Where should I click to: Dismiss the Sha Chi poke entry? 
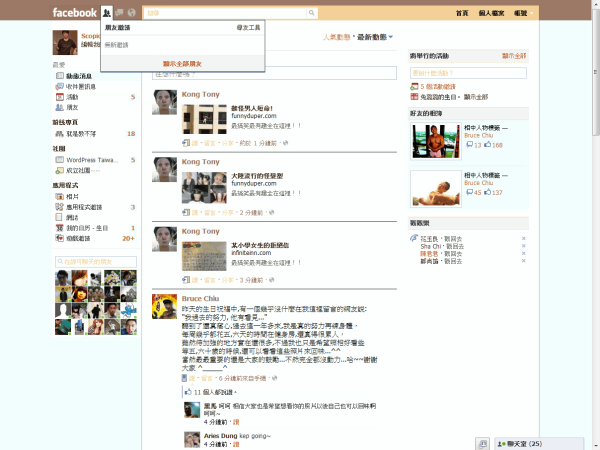tap(523, 246)
